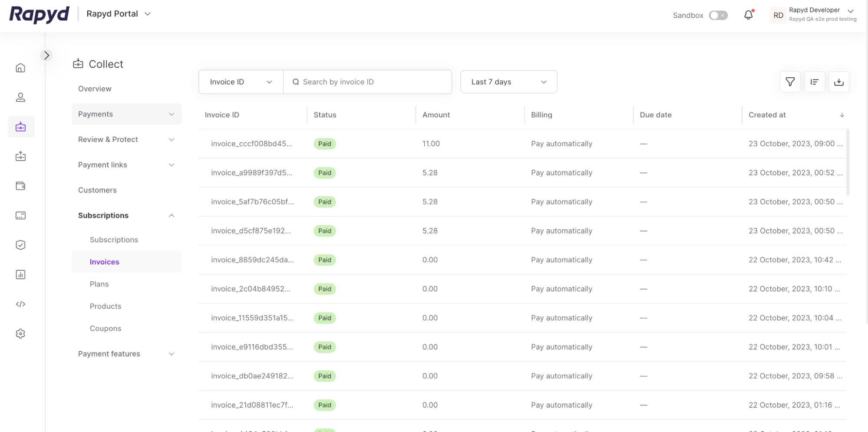Open the filter icon button
The image size is (868, 432).
pos(790,82)
